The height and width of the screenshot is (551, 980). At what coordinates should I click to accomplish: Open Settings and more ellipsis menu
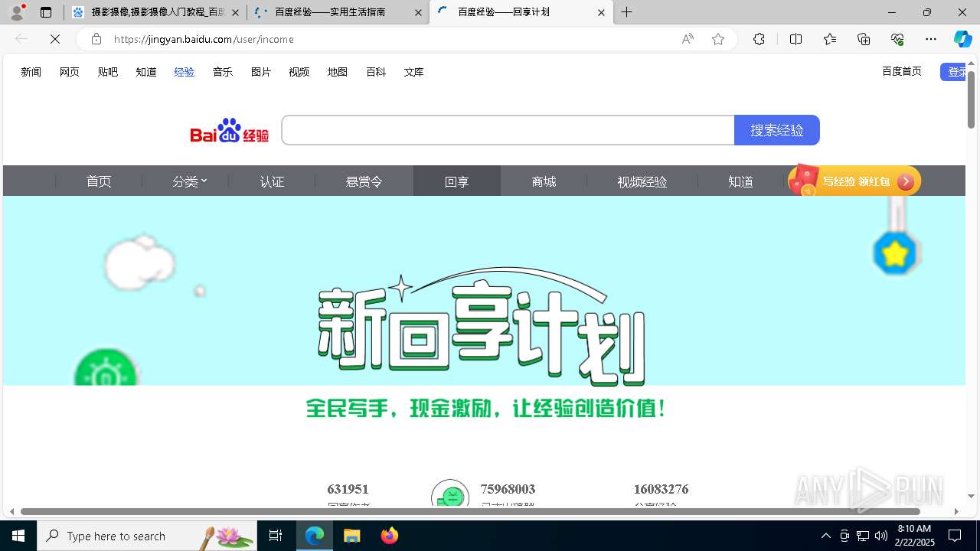pos(931,39)
